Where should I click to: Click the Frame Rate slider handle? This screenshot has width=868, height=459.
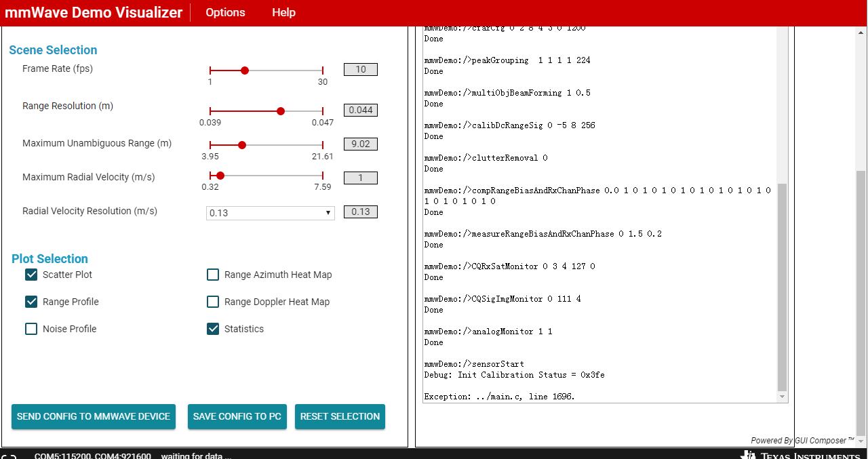245,71
